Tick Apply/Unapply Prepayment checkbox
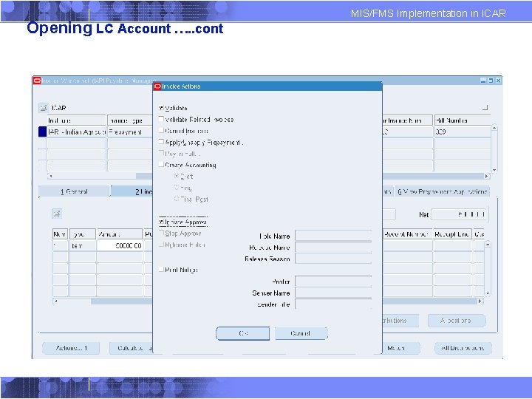The height and width of the screenshot is (399, 532). pyautogui.click(x=162, y=142)
